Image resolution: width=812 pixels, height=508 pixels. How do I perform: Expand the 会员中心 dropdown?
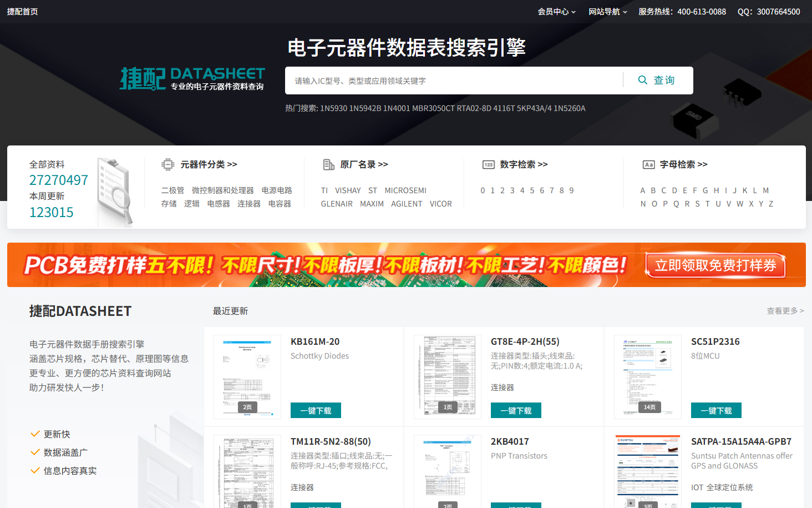(x=556, y=12)
